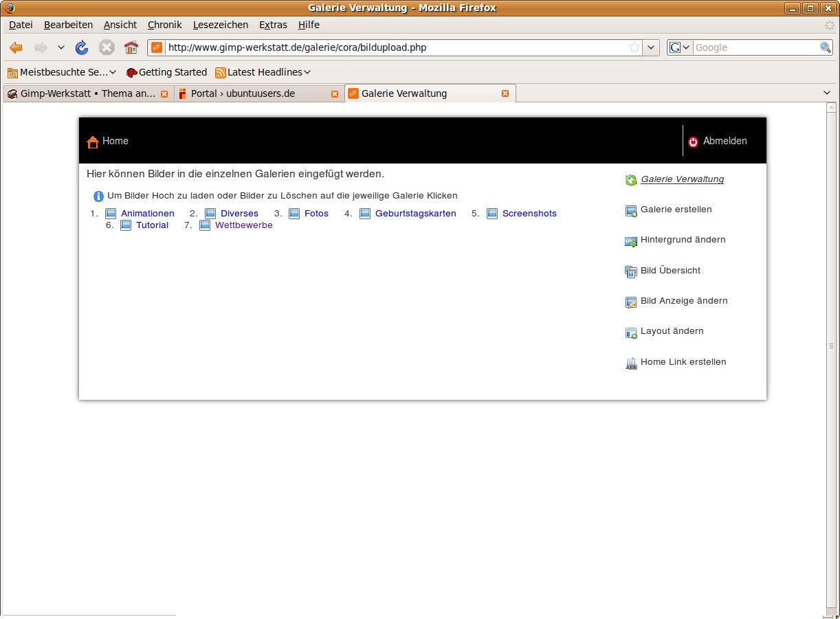Click the Home Link erstellen icon

[631, 364]
